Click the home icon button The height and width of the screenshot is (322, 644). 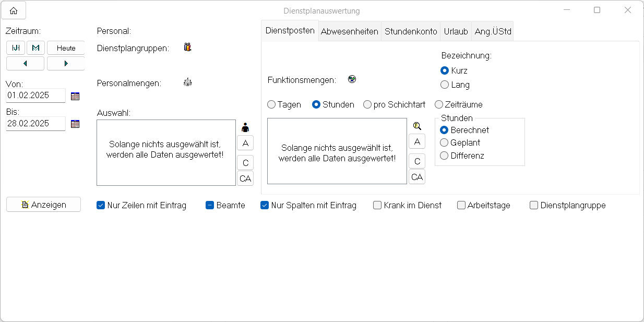(x=14, y=10)
